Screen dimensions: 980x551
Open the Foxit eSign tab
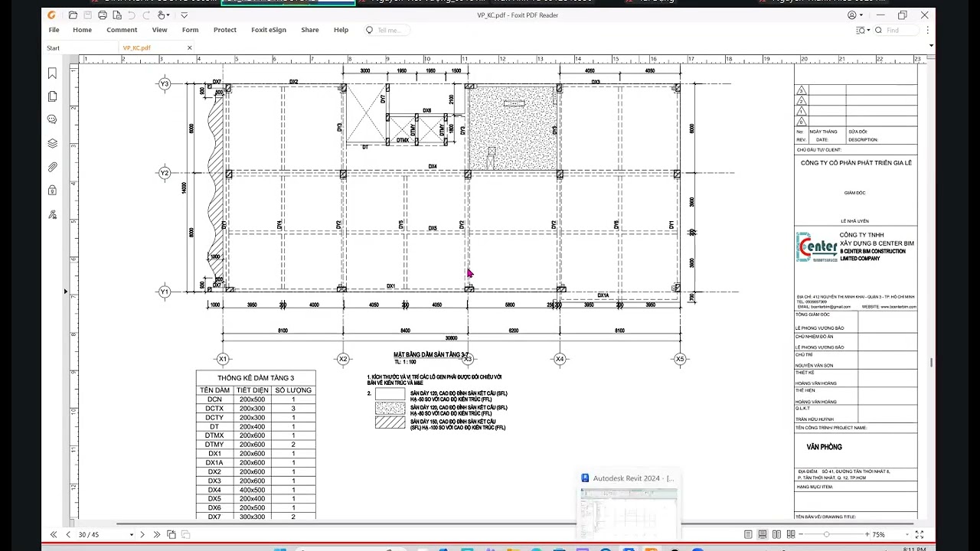[x=269, y=30]
